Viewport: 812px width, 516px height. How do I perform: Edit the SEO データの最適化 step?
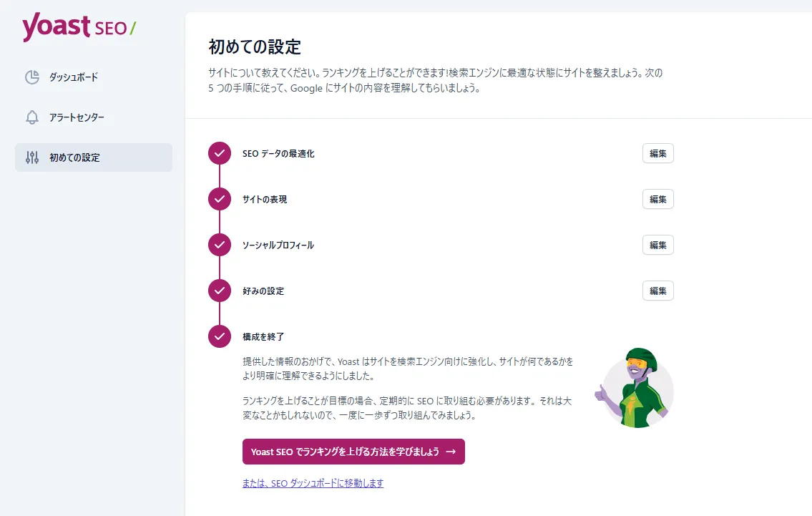(x=657, y=153)
